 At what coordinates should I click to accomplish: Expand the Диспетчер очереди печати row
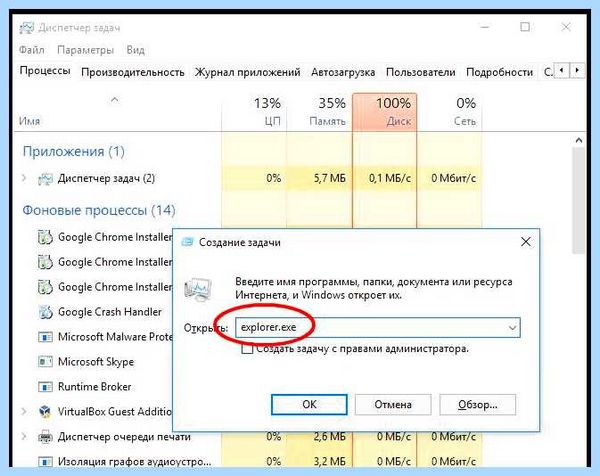coord(24,436)
